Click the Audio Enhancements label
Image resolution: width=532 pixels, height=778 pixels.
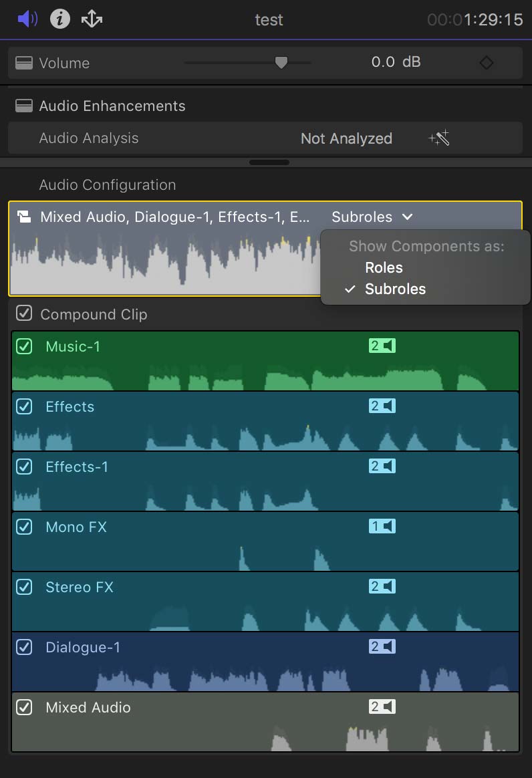(x=112, y=106)
